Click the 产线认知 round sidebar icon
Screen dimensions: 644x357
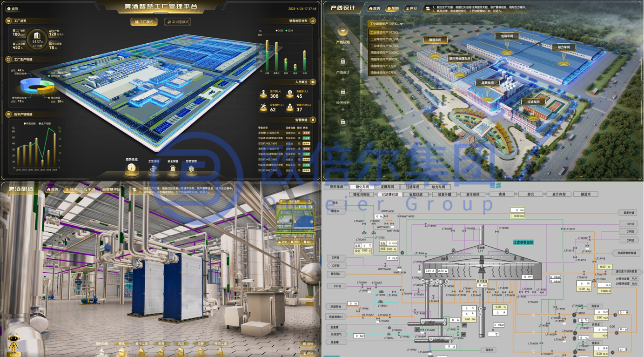click(x=343, y=32)
